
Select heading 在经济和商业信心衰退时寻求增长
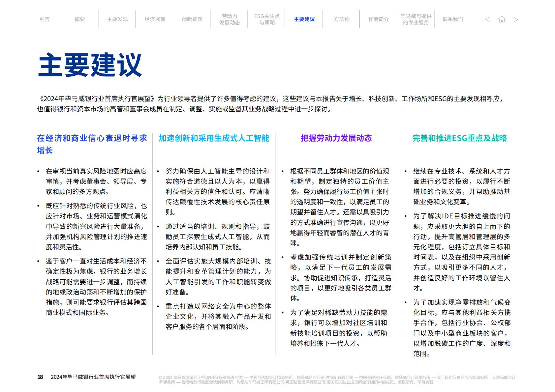pos(92,144)
